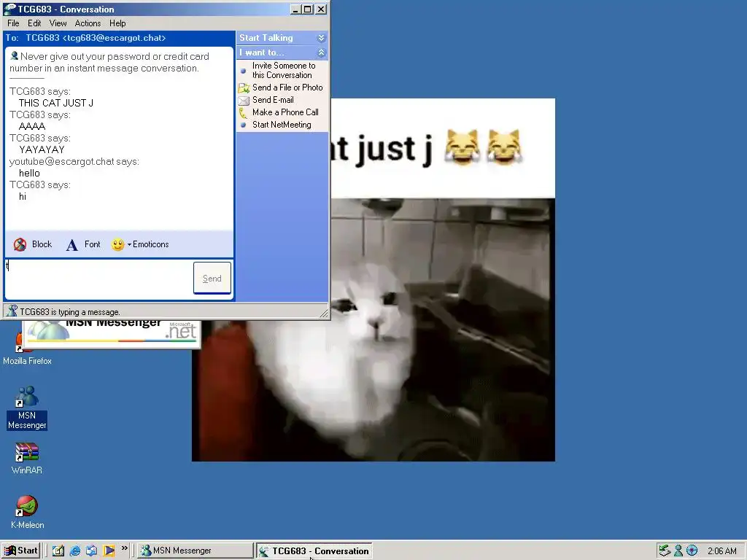Click Invite Someone to this Conversation

coord(284,71)
